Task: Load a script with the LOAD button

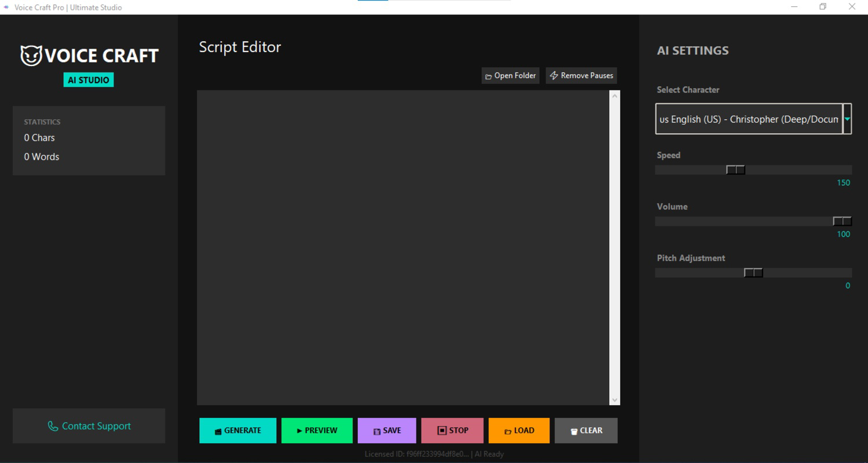Action: [519, 431]
